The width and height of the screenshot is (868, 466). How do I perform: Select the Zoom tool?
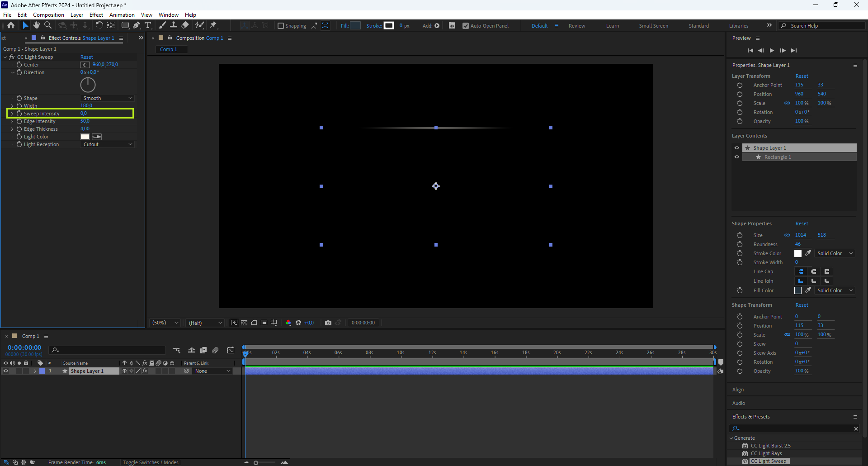tap(48, 25)
